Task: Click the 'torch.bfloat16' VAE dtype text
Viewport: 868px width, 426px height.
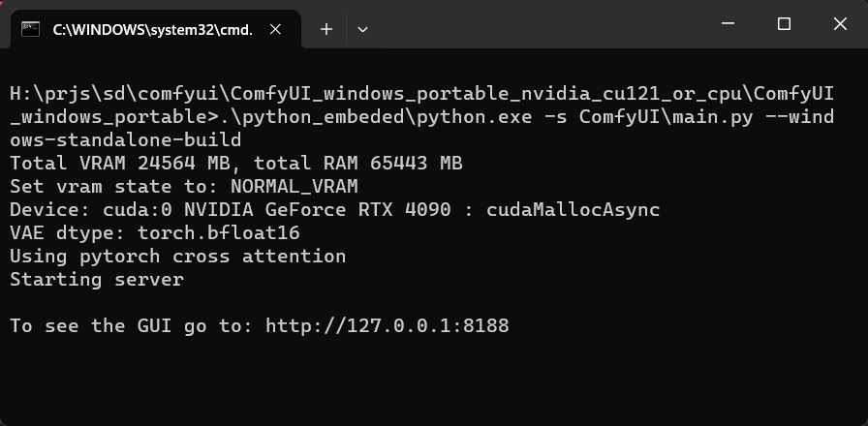Action: pyautogui.click(x=219, y=233)
